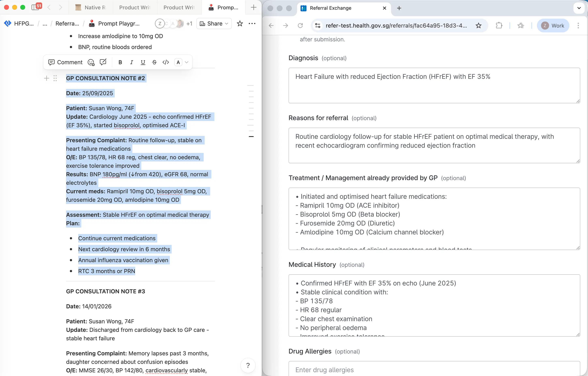Viewport: 588px width, 376px height.
Task: Apply strikethrough to the selection
Action: click(x=154, y=62)
